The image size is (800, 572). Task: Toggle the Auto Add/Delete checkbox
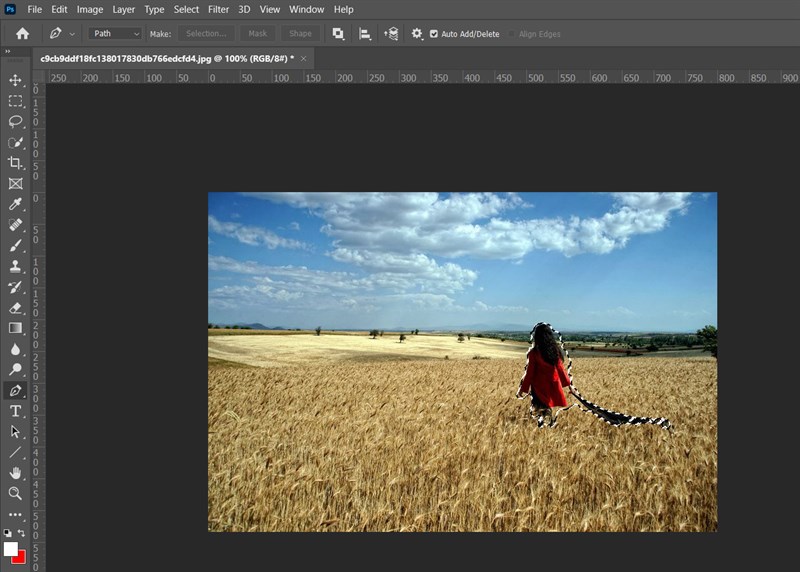click(x=434, y=34)
